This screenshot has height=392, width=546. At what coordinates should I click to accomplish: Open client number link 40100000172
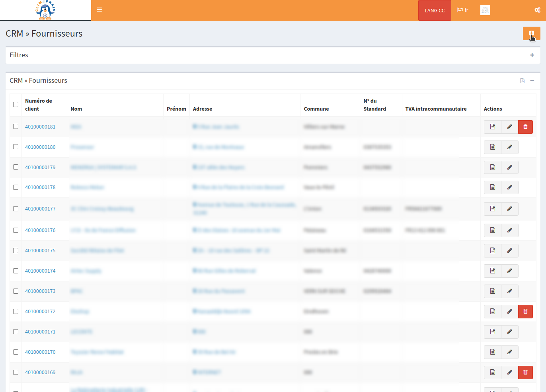tap(40, 312)
